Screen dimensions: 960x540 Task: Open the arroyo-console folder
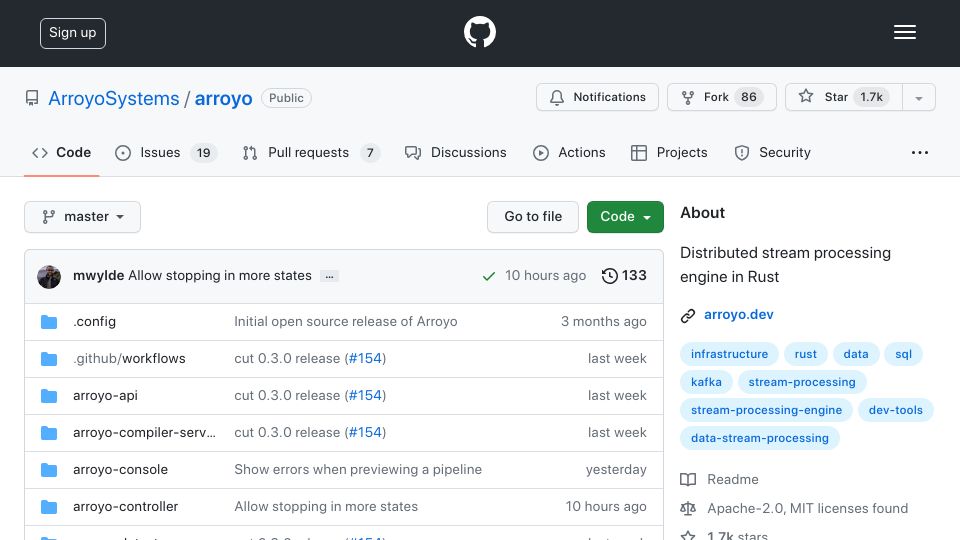coord(121,470)
